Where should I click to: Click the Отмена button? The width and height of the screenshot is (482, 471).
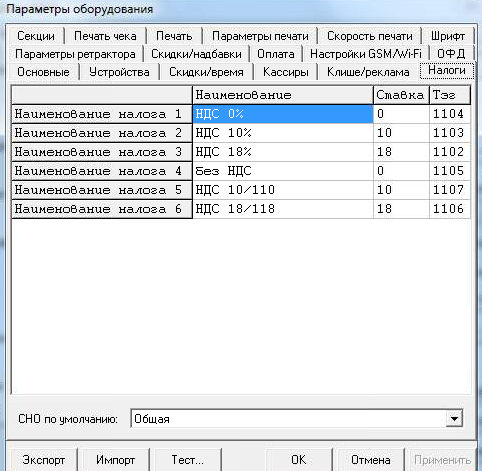tap(371, 460)
